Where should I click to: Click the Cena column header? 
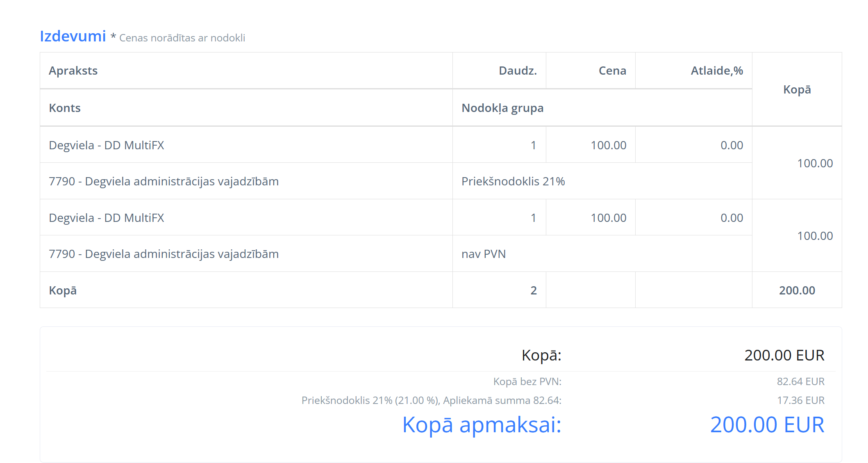[x=612, y=71]
